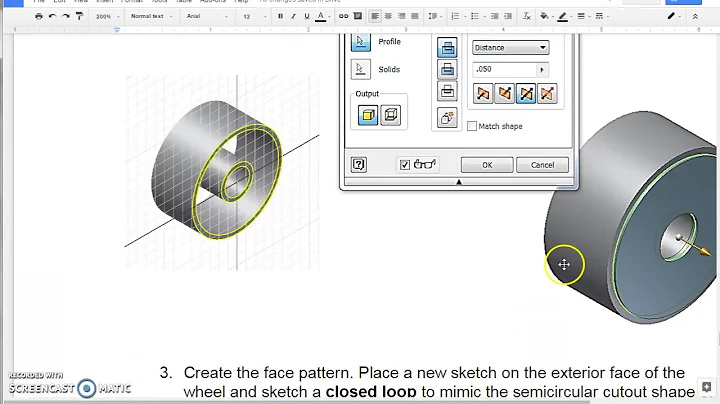Image resolution: width=720 pixels, height=404 pixels.
Task: Open the fill color paint bucket
Action: 544,16
